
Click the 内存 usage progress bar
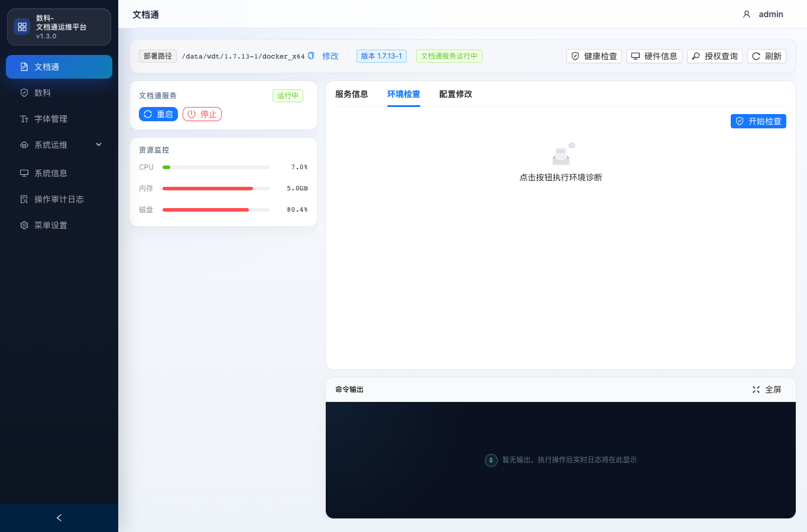coord(216,189)
